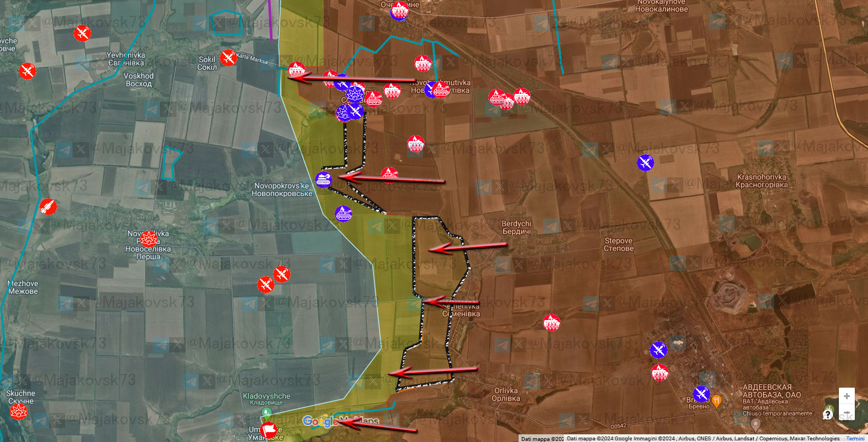Click the Stepove place label

click(619, 244)
